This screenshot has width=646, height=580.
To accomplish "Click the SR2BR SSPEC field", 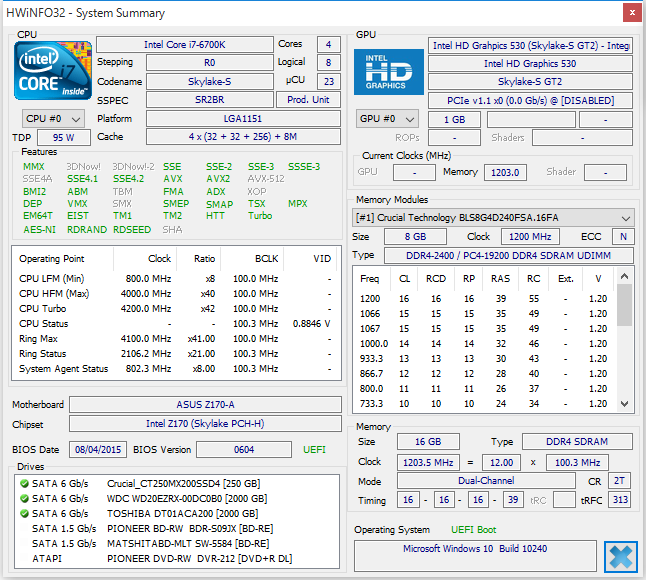I will [x=210, y=100].
